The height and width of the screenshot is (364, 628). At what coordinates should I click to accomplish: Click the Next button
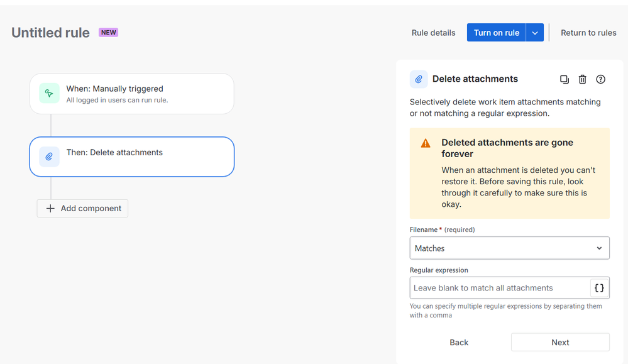560,343
